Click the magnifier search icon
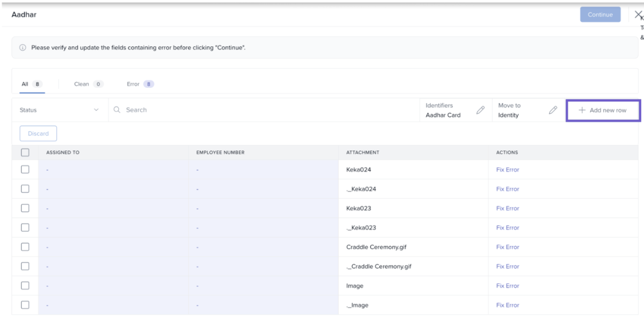 click(x=117, y=110)
